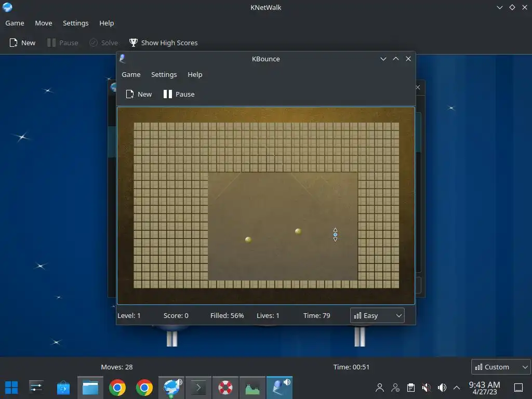
Task: Click the KNetWalk title bar down-chevron button
Action: [500, 7]
